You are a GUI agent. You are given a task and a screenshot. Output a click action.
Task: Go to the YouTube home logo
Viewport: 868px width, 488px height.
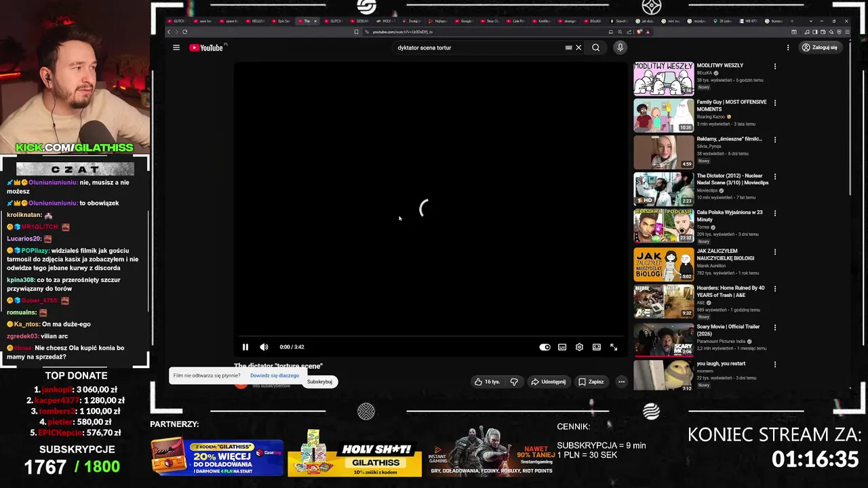point(206,47)
